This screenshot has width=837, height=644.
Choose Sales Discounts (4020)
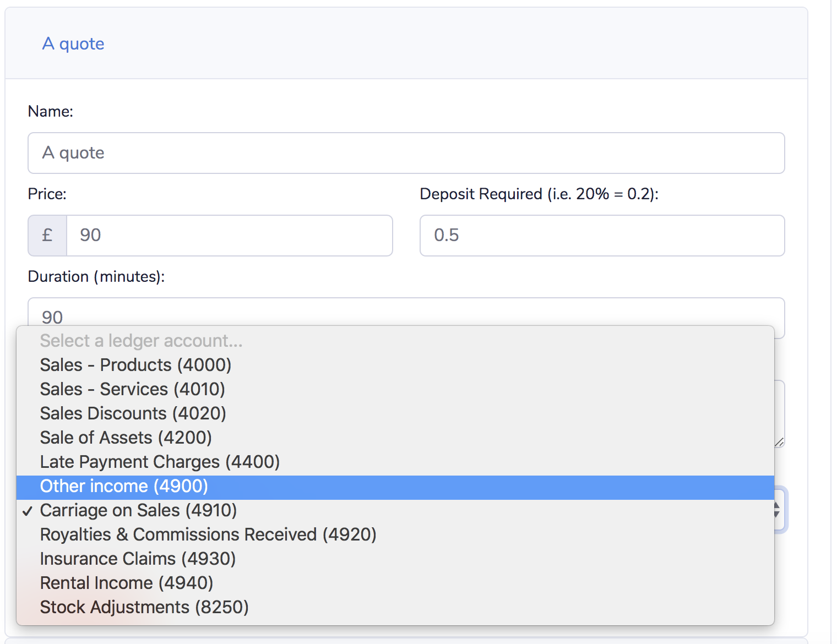395,413
